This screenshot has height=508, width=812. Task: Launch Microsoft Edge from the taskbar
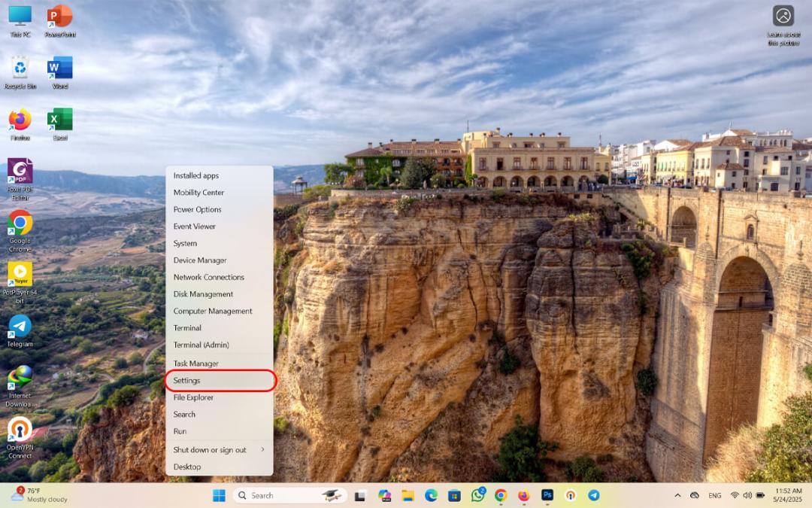(x=431, y=495)
